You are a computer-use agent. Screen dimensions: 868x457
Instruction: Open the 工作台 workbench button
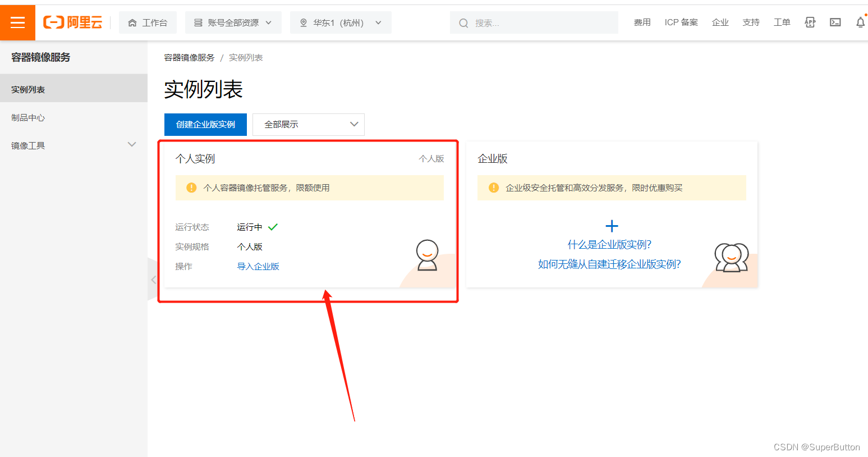(148, 22)
